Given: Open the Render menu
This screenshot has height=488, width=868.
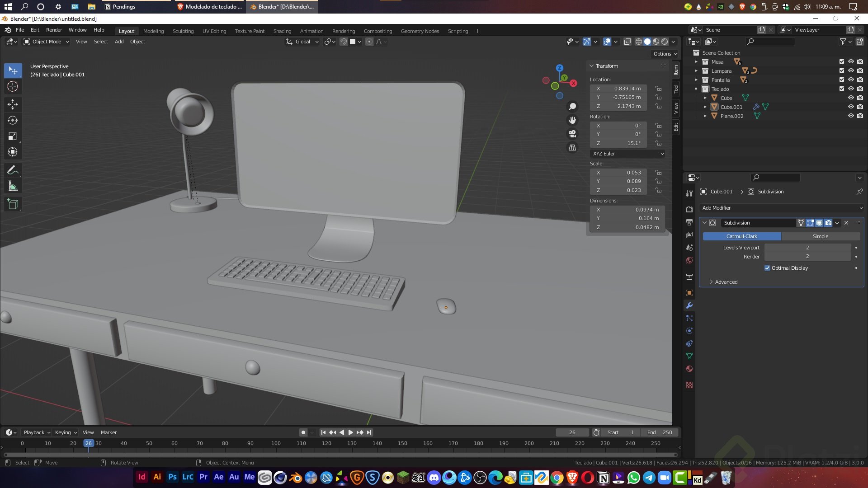Looking at the screenshot, I should pyautogui.click(x=54, y=30).
